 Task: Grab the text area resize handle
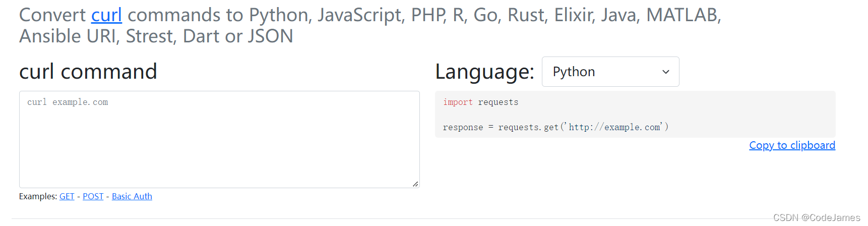pos(415,184)
